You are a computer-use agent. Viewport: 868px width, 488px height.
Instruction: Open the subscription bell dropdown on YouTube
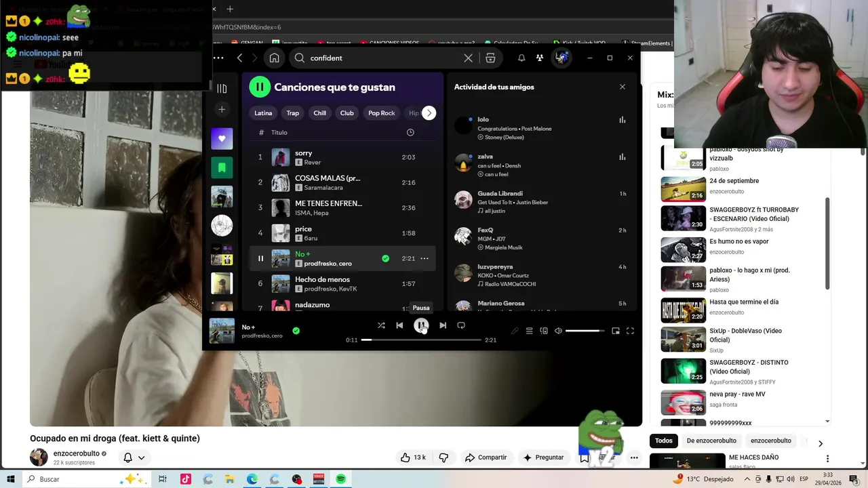pyautogui.click(x=134, y=457)
